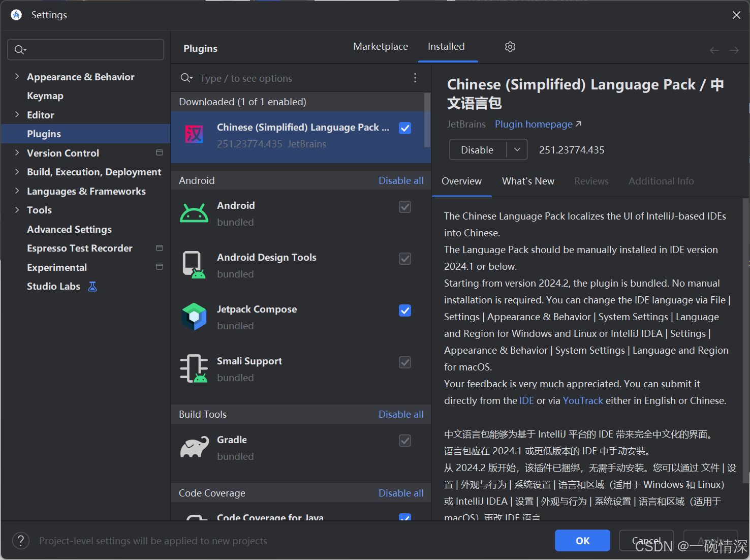Viewport: 750px width, 560px height.
Task: Select Experimental in settings tree
Action: (57, 267)
